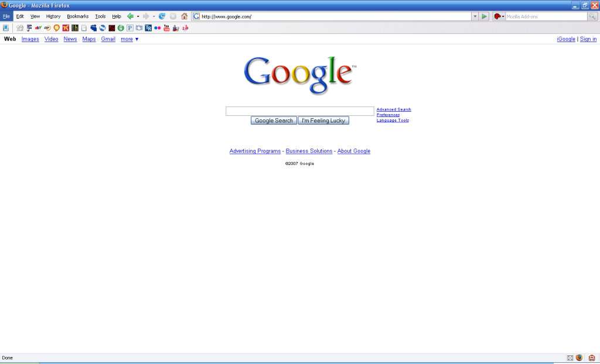Click the bold 'Web' label
This screenshot has height=364, width=600.
(x=10, y=39)
